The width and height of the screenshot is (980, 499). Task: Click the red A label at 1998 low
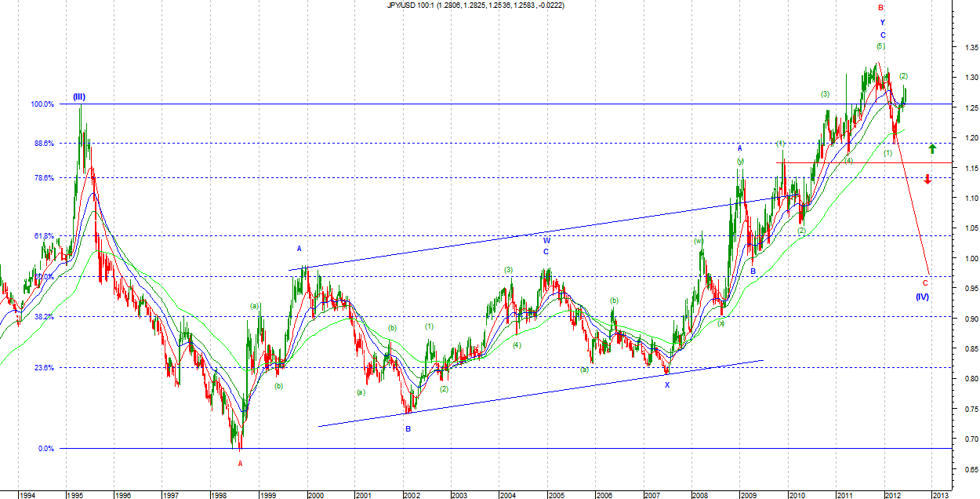241,463
